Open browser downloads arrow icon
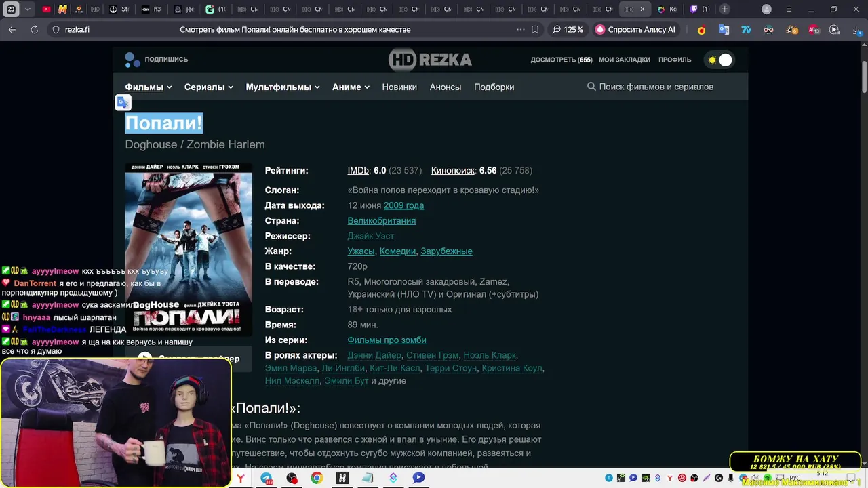Screen dimensions: 868x488 coord(856,30)
